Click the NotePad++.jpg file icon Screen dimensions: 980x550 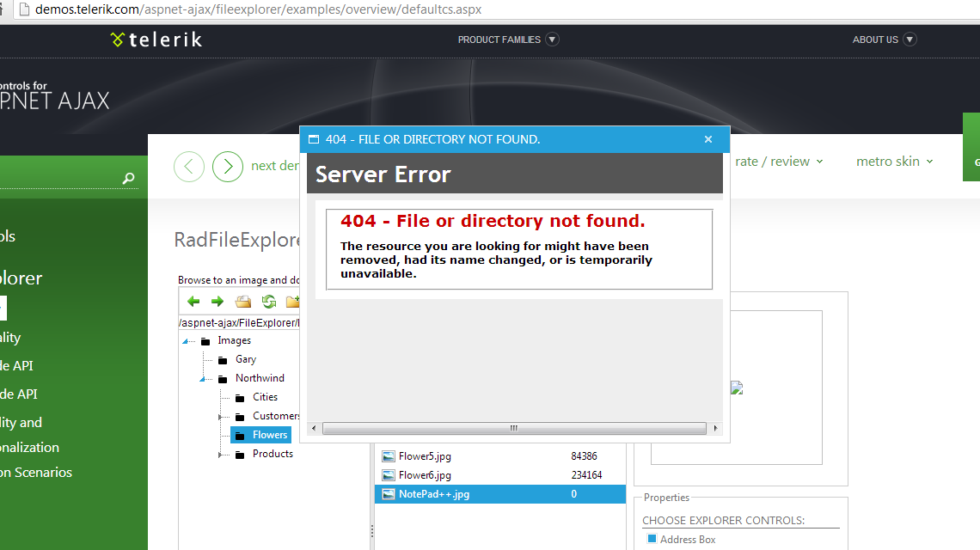(x=389, y=494)
